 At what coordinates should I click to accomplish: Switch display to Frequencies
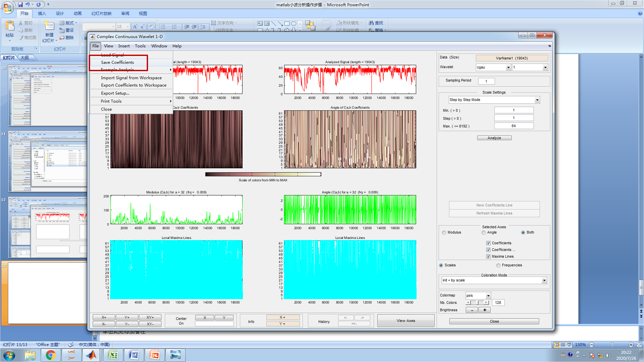coord(498,265)
